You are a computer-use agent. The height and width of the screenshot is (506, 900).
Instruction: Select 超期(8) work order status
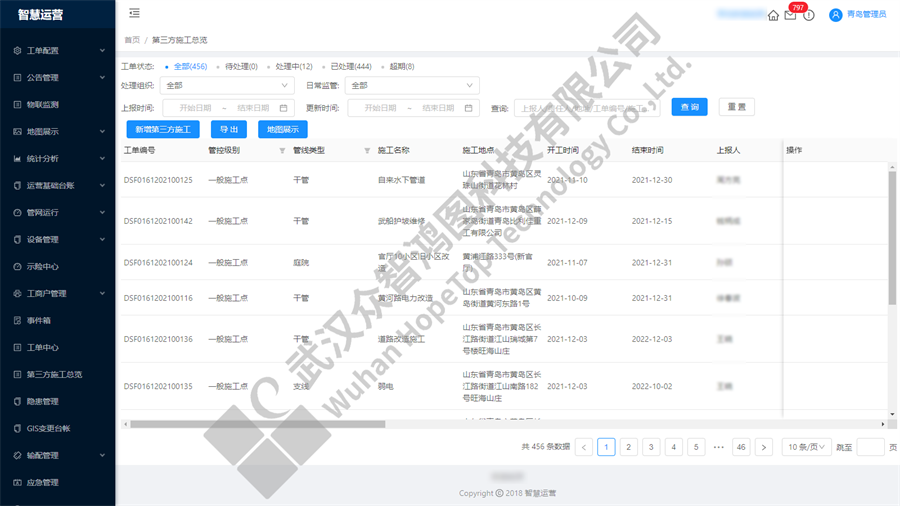(x=402, y=67)
